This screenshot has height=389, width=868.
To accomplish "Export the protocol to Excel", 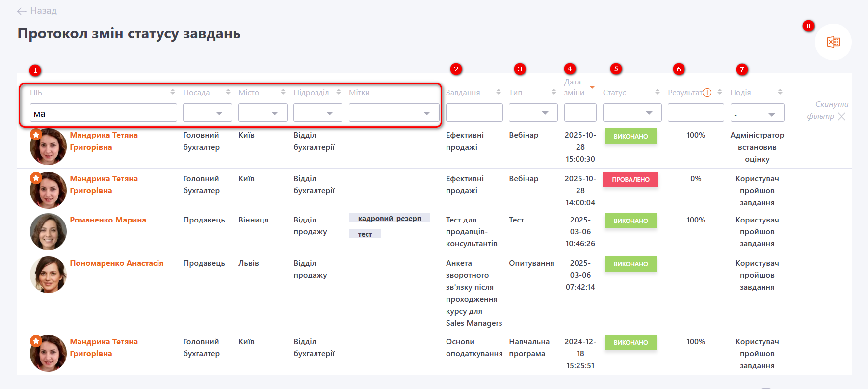I will click(833, 42).
